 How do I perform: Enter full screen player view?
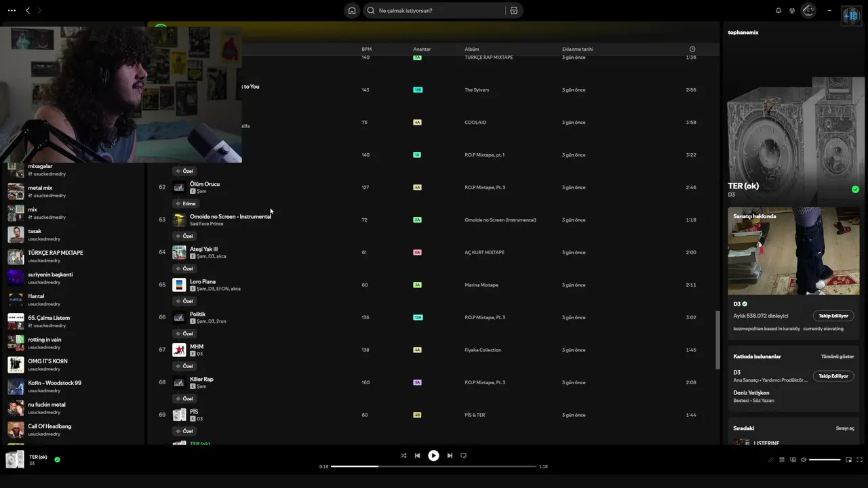859,460
